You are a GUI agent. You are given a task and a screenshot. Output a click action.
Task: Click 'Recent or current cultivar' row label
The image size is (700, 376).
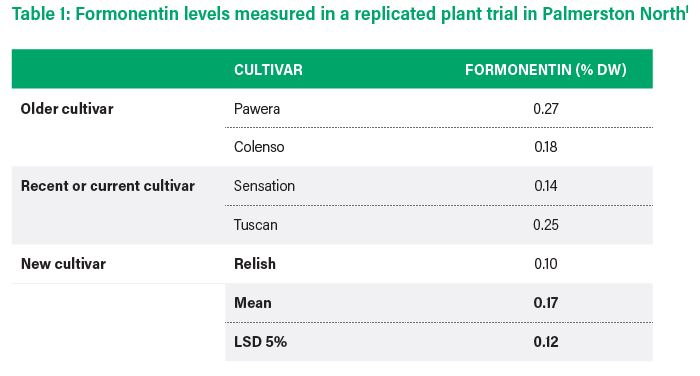pyautogui.click(x=108, y=186)
